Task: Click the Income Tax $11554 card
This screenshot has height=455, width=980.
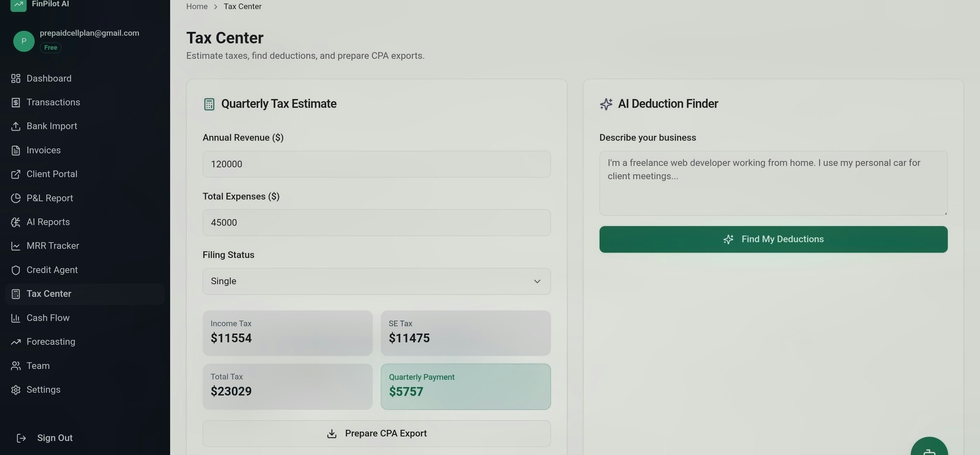Action: coord(287,333)
